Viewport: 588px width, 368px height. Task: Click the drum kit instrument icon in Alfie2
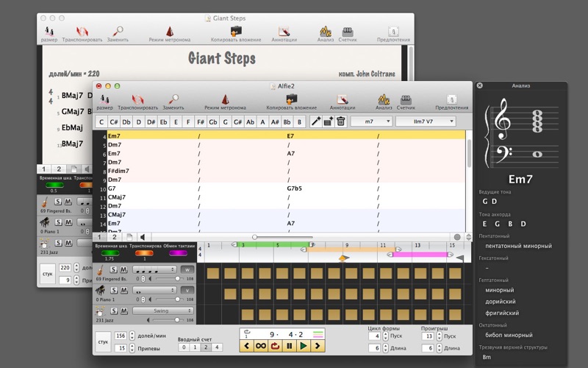(100, 311)
